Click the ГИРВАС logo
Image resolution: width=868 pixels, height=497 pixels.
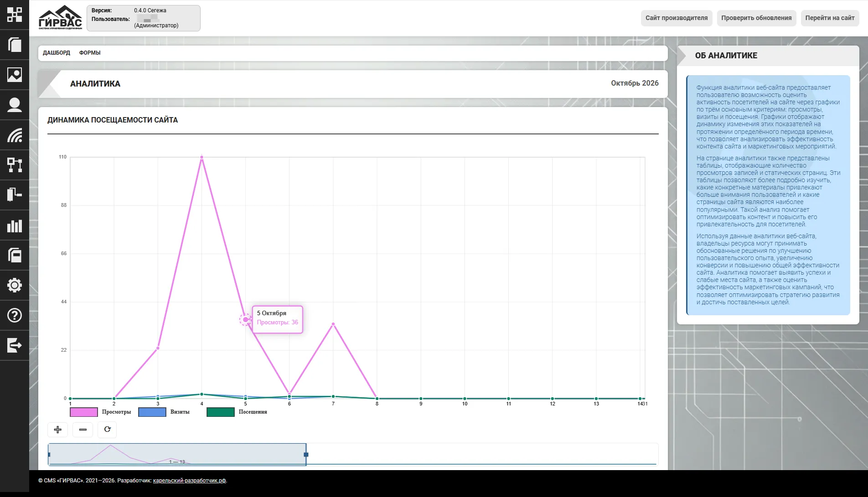tap(60, 18)
